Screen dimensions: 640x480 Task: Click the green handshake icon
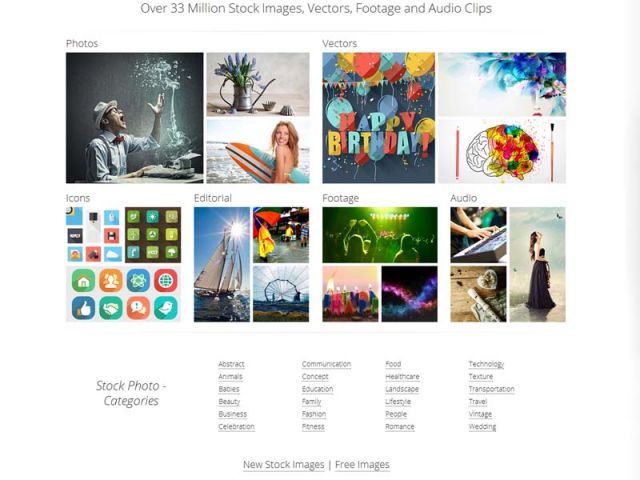click(x=111, y=308)
